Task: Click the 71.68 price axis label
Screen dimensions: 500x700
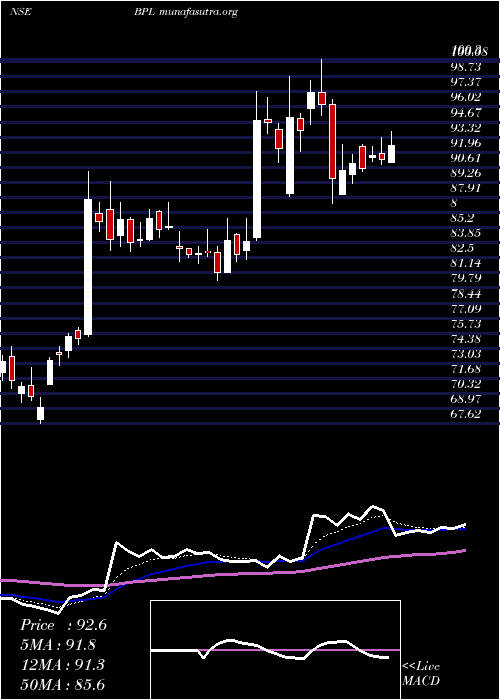Action: [x=466, y=370]
